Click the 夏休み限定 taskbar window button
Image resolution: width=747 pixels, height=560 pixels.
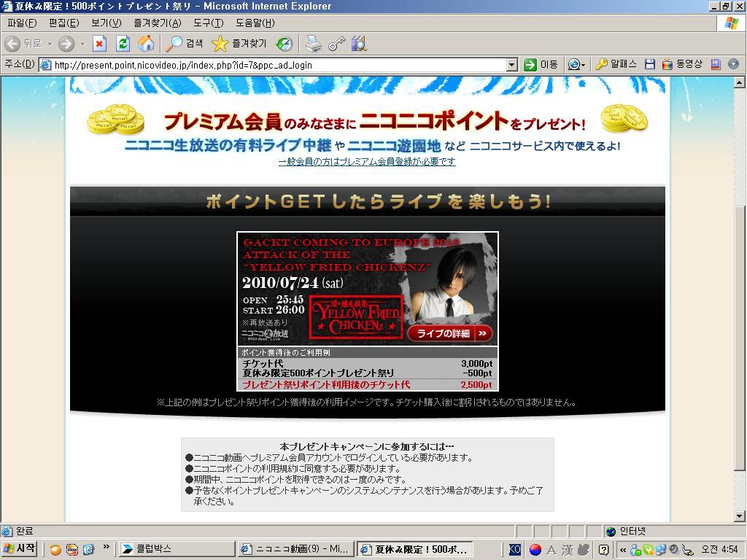(414, 549)
